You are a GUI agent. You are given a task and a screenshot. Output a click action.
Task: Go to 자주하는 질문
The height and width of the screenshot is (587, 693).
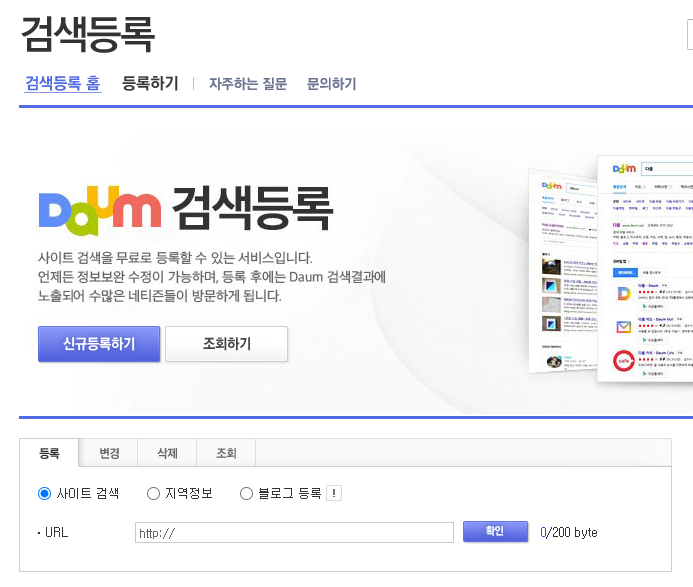(248, 83)
